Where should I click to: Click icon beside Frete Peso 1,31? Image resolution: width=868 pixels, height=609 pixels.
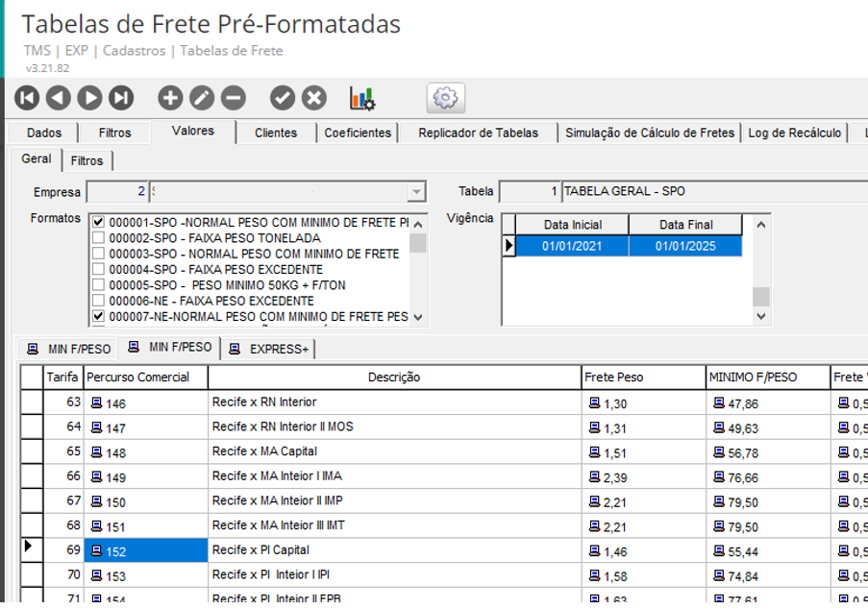tap(595, 427)
